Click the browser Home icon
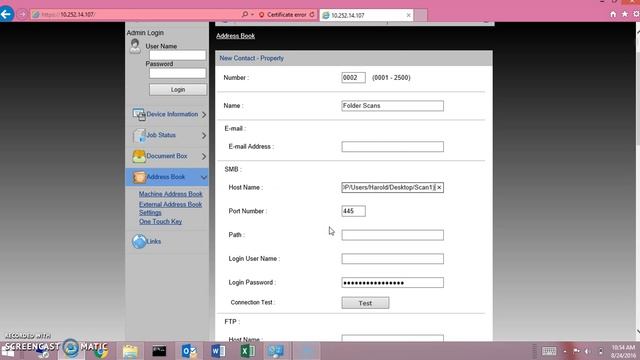The image size is (640, 360). [613, 14]
